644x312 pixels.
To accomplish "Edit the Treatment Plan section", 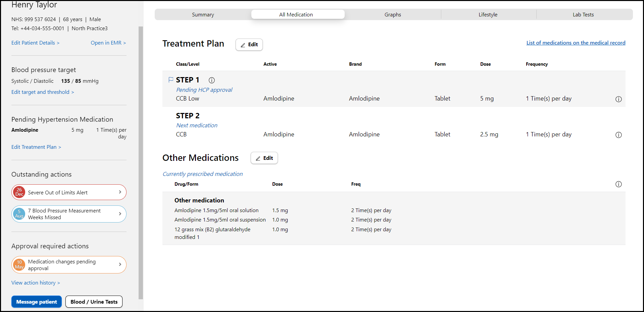I will (249, 45).
